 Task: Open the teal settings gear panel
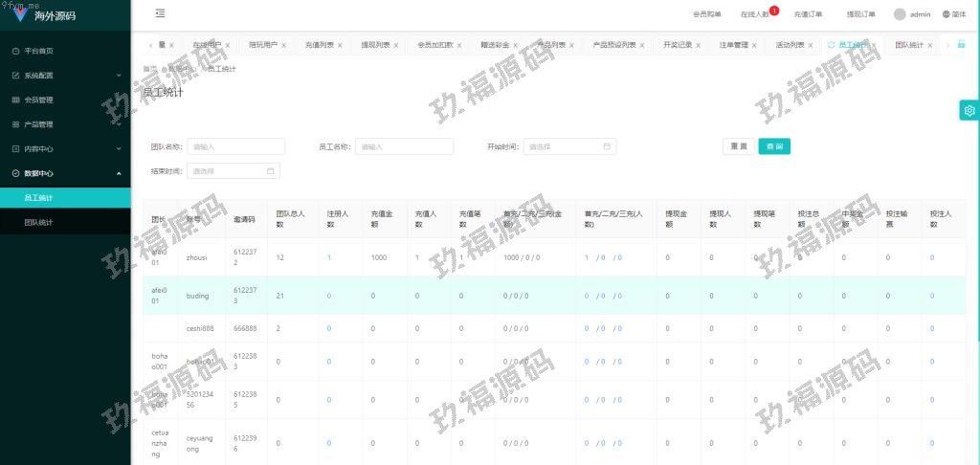(969, 110)
